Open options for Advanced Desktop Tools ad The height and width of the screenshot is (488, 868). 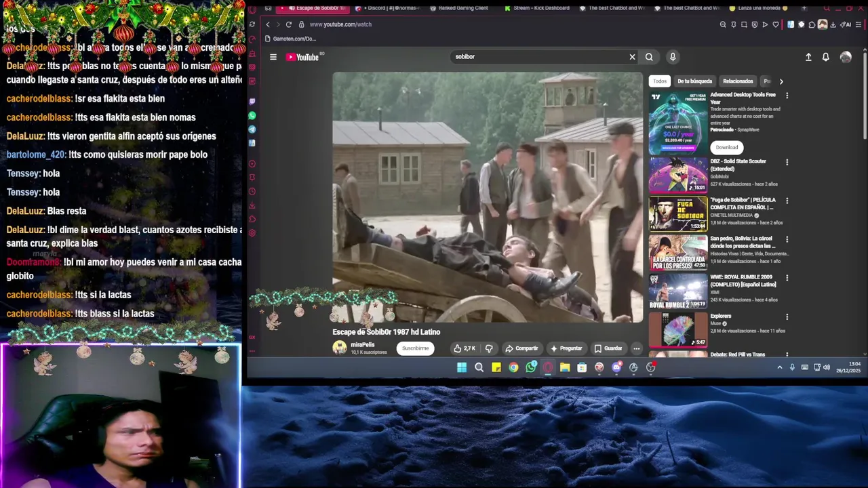787,96
